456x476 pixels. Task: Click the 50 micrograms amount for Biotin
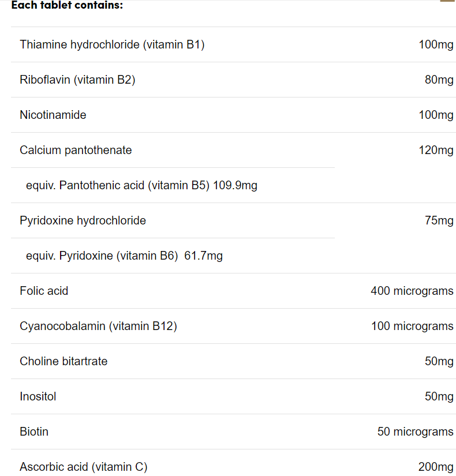[x=415, y=432]
